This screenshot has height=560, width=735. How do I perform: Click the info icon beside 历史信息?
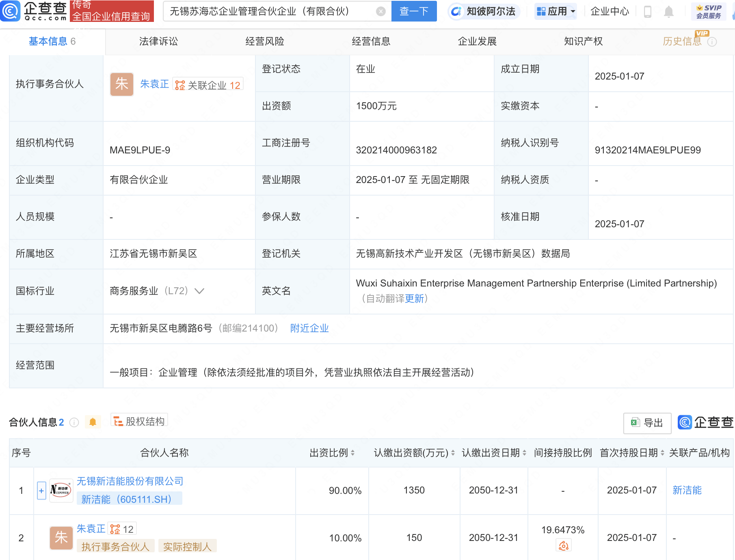(712, 42)
